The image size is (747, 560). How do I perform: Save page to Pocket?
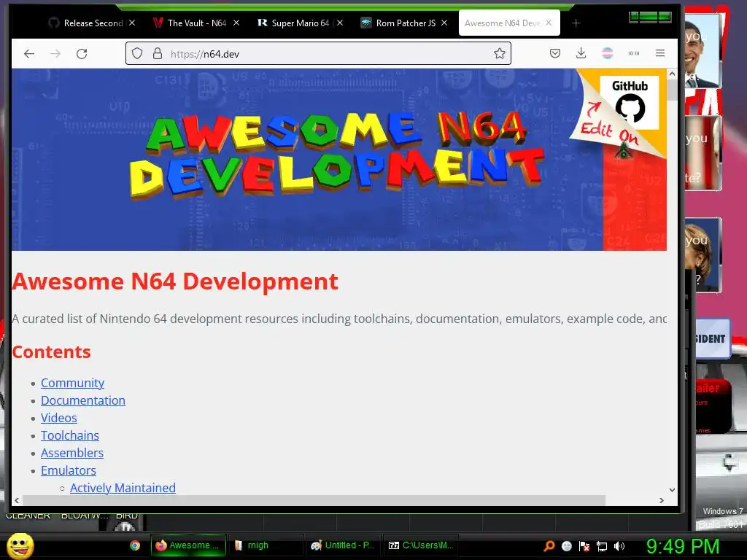(x=555, y=53)
